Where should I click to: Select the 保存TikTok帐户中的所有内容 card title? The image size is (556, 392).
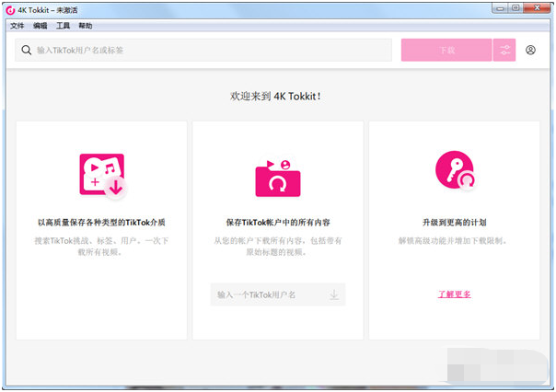click(278, 223)
